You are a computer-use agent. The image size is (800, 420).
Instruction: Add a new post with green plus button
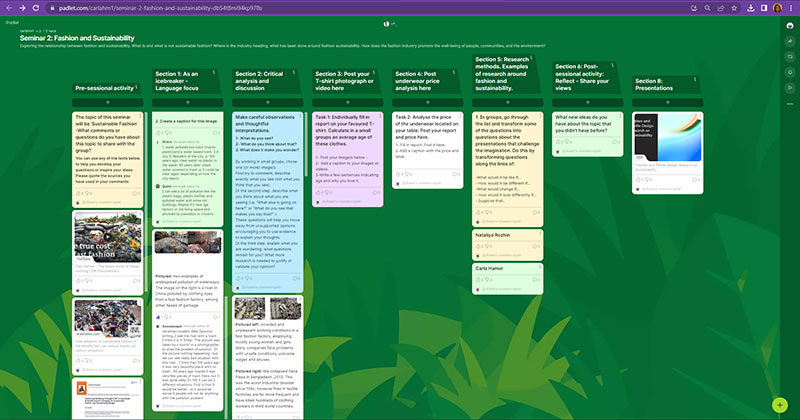[780, 405]
